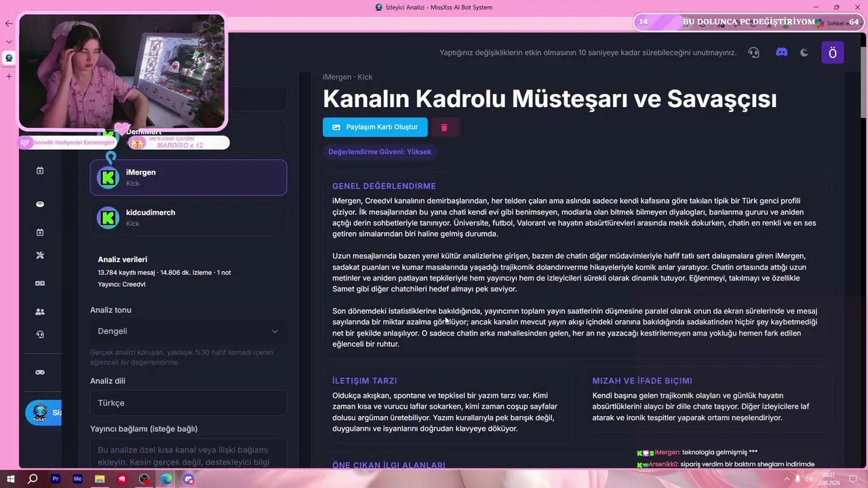Click the GENEL DEĞERLENDİRME heading

(x=384, y=186)
